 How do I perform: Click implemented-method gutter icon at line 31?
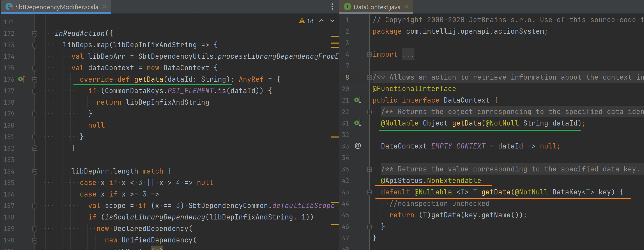[358, 123]
